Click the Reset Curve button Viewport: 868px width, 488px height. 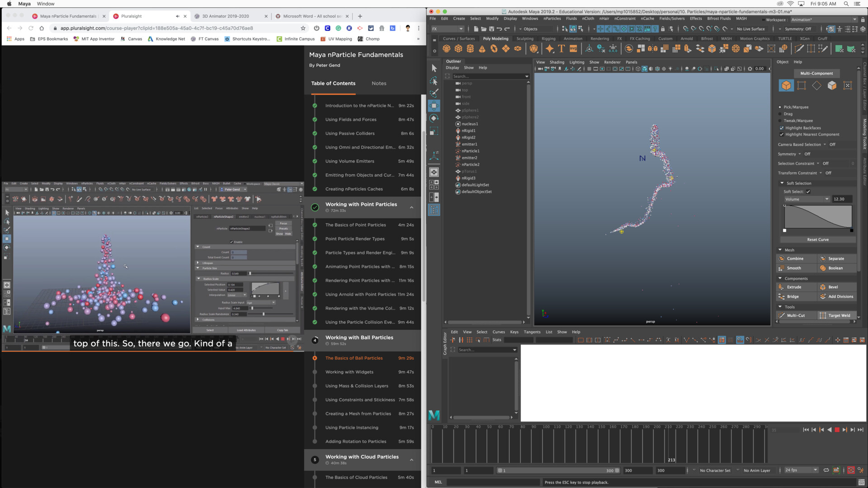(x=817, y=239)
